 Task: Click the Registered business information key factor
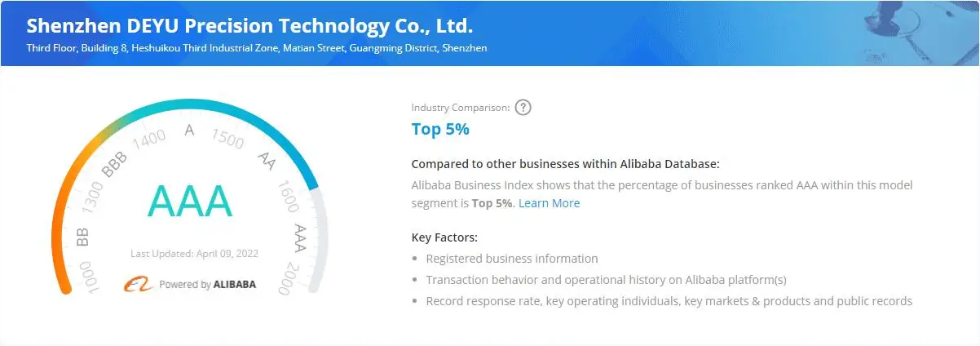click(511, 259)
